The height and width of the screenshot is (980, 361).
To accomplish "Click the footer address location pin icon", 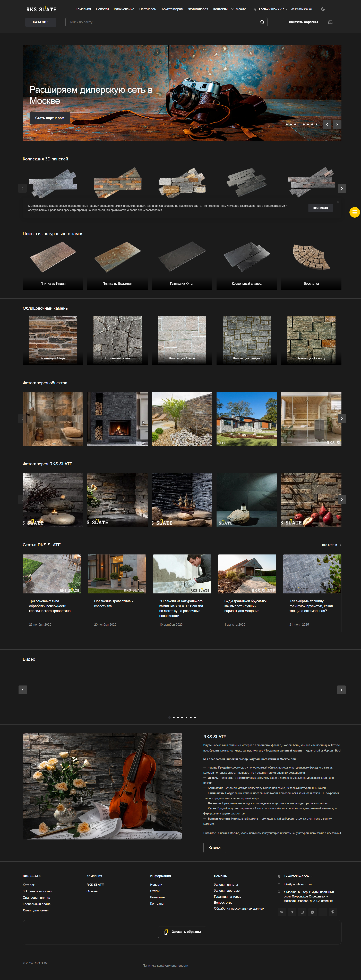I will tap(279, 892).
